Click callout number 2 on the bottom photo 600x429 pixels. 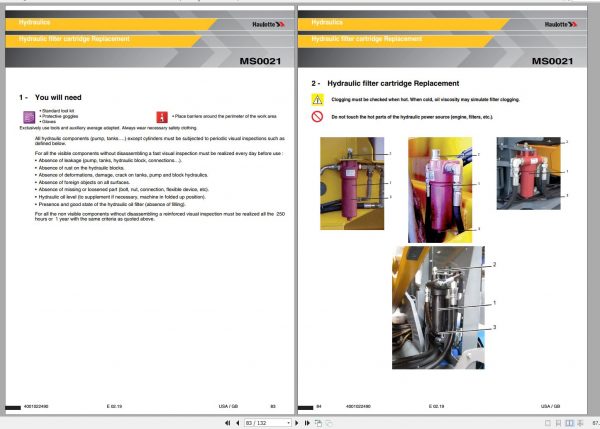pos(494,264)
